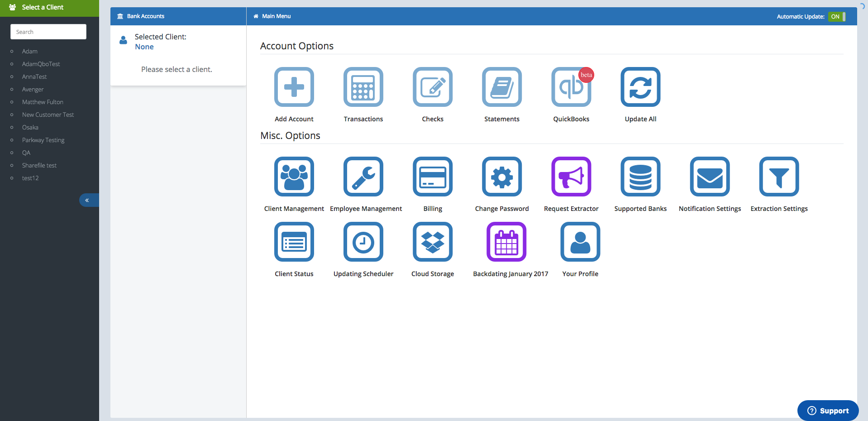Click the Main Menu tab

tap(276, 16)
